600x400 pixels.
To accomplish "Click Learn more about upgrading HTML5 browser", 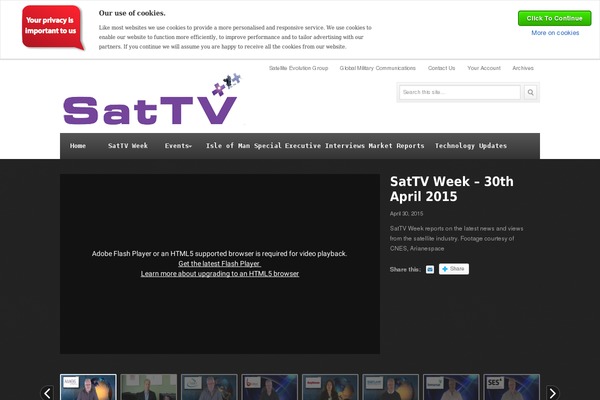I will (x=220, y=274).
